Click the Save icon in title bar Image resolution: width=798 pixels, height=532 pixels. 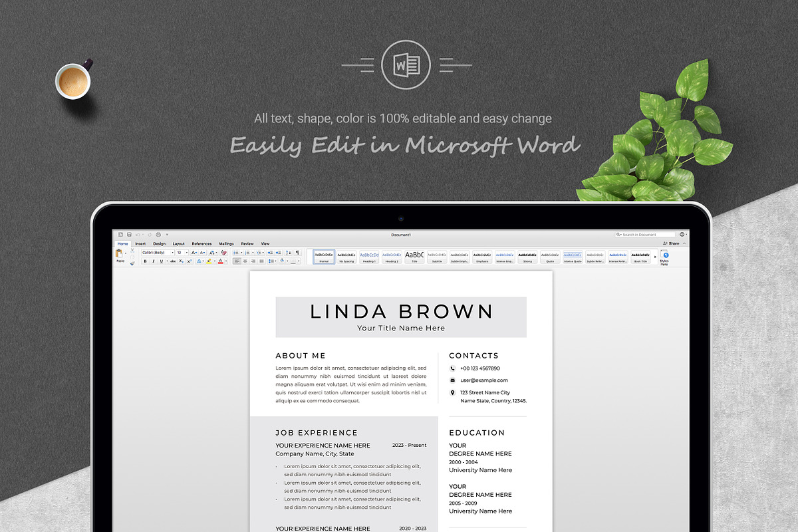pos(129,235)
